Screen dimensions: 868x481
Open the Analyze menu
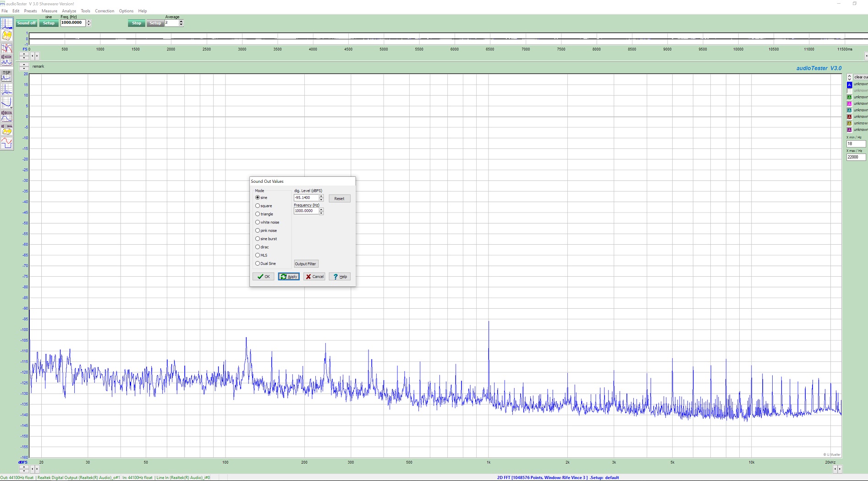[x=69, y=11]
